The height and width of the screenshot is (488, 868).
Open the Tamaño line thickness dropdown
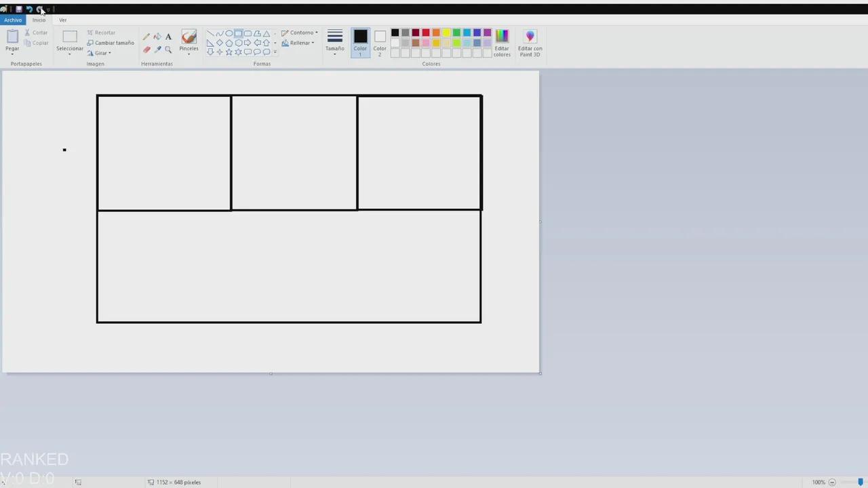(x=334, y=42)
